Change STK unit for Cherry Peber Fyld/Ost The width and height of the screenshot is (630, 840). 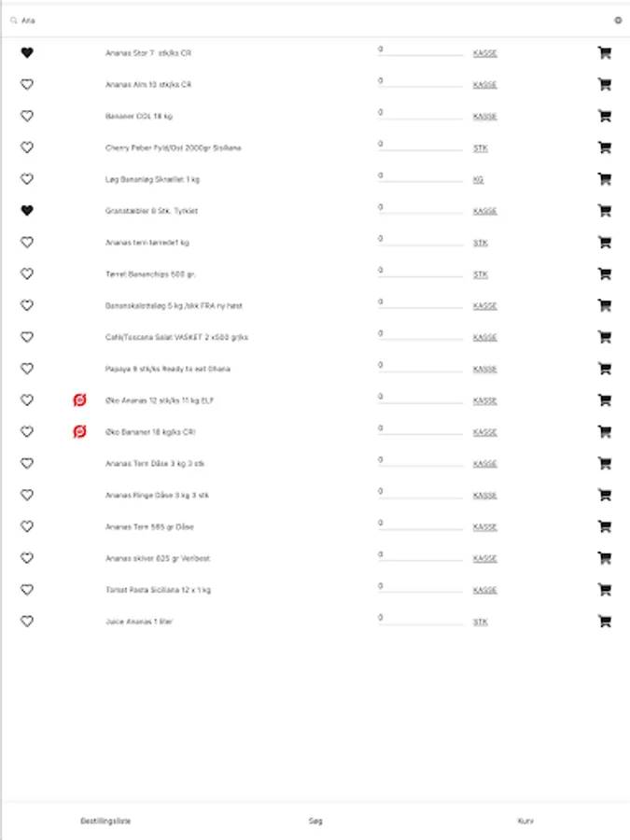tap(480, 148)
